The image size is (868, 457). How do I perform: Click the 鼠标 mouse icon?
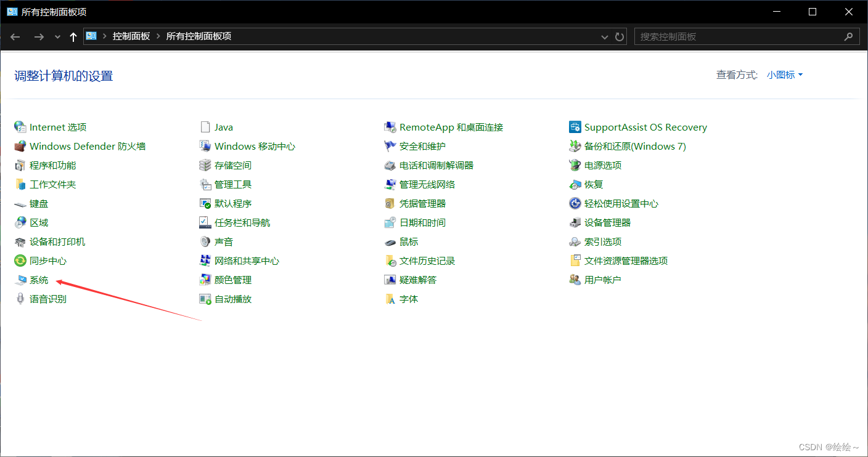click(390, 241)
